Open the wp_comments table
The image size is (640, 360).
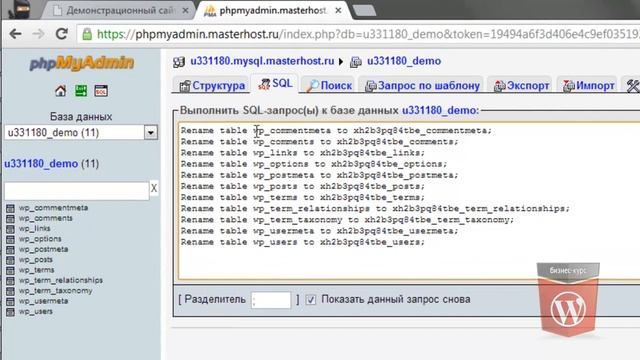coord(46,218)
